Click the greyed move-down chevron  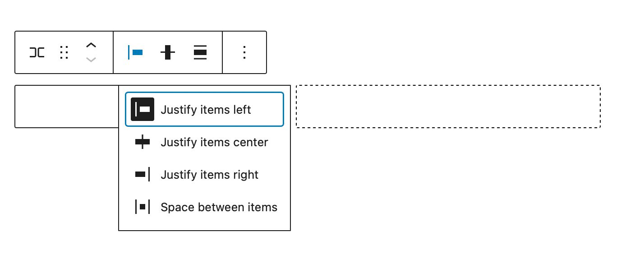tap(91, 60)
